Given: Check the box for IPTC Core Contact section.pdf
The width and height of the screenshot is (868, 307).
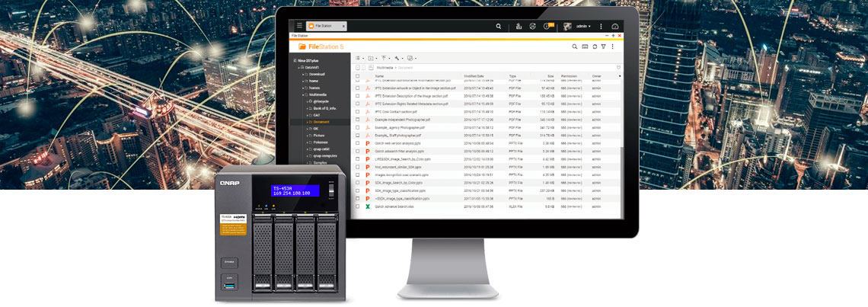Looking at the screenshot, I should coord(358,111).
